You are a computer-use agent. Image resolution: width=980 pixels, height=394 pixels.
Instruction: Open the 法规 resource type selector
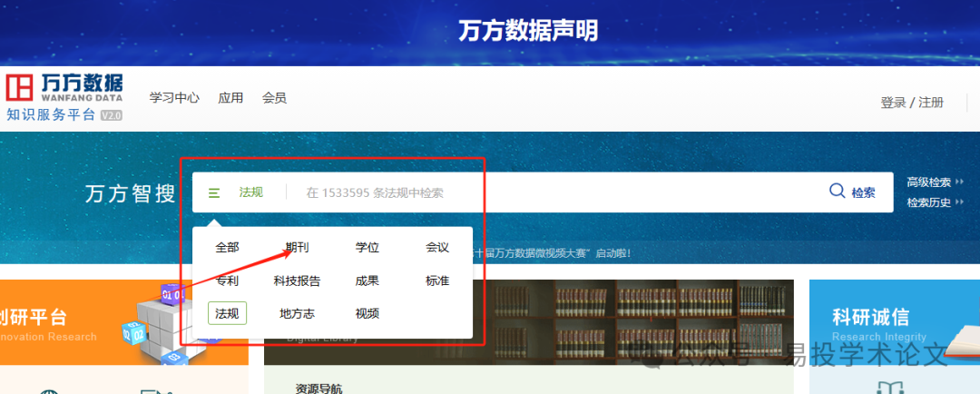(250, 192)
